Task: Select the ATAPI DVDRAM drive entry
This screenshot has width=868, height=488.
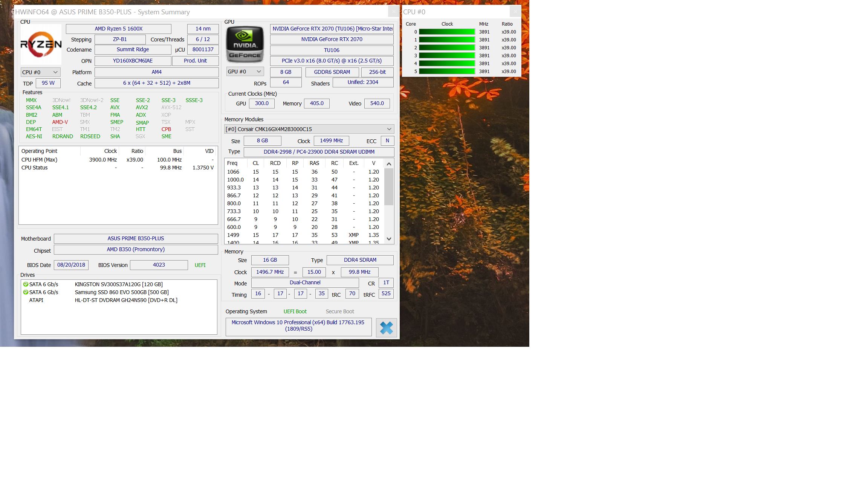Action: (x=126, y=300)
